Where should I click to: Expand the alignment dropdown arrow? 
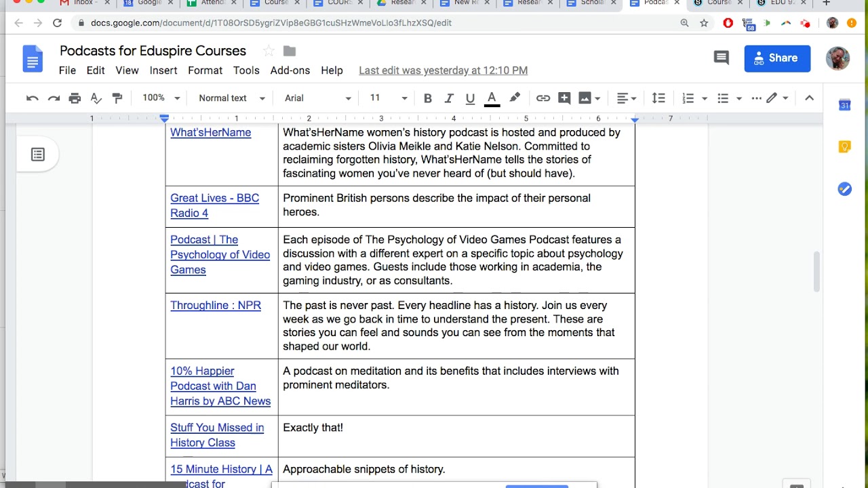[x=634, y=98]
